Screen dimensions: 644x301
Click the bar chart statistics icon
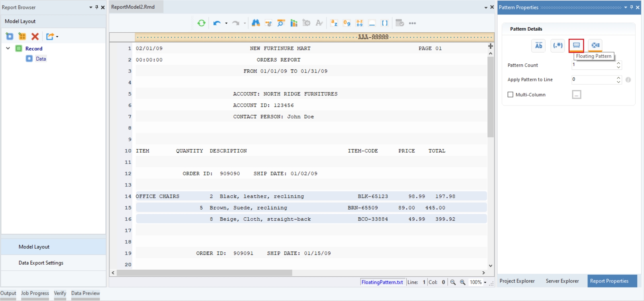294,23
